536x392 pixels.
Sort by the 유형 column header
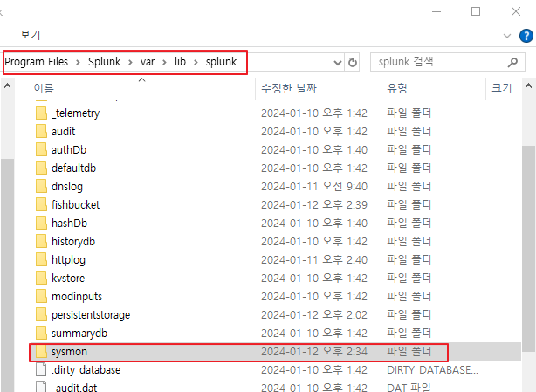click(397, 88)
